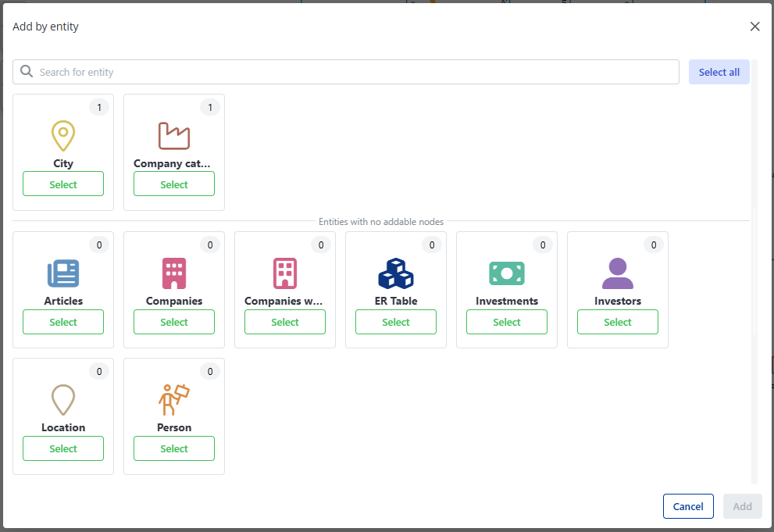
Task: Click the Investors card label
Action: (x=618, y=301)
